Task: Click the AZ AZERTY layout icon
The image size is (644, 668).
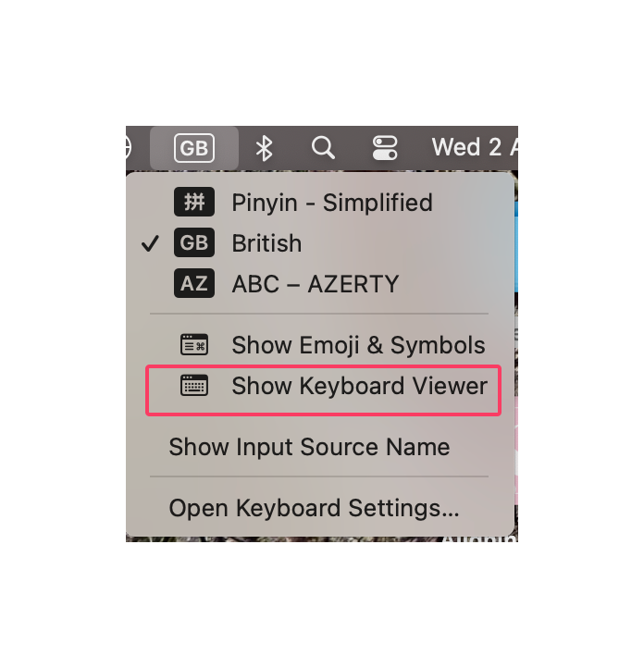Action: 194,283
